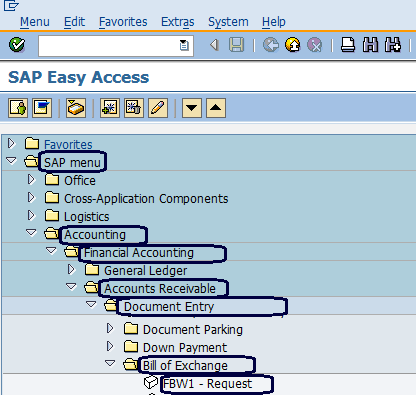Open the command field history dropdown
This screenshot has height=395, width=416.
[184, 45]
